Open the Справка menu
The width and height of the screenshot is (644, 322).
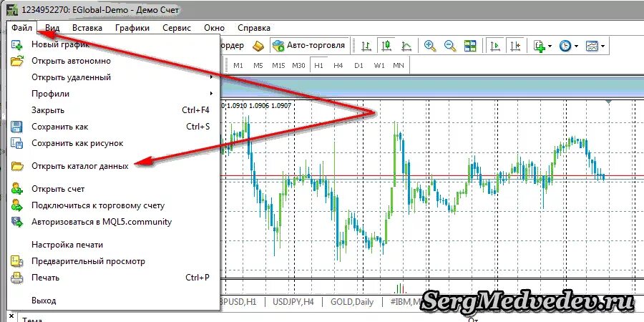point(254,28)
